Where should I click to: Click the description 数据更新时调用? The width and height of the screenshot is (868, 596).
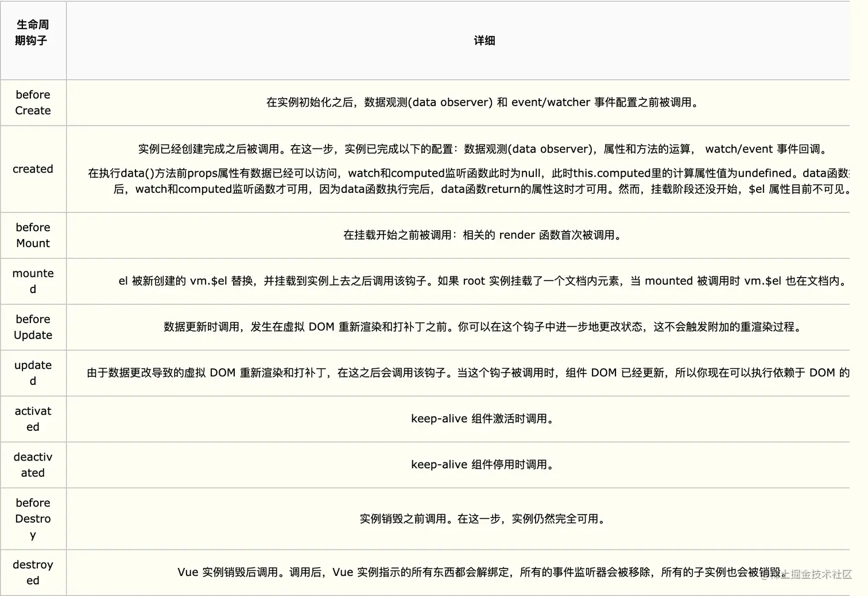click(484, 327)
